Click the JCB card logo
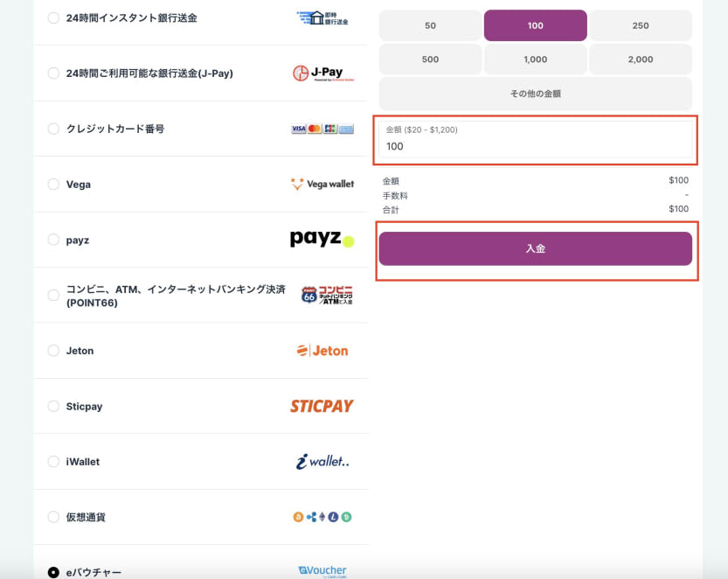728x579 pixels. pos(330,129)
